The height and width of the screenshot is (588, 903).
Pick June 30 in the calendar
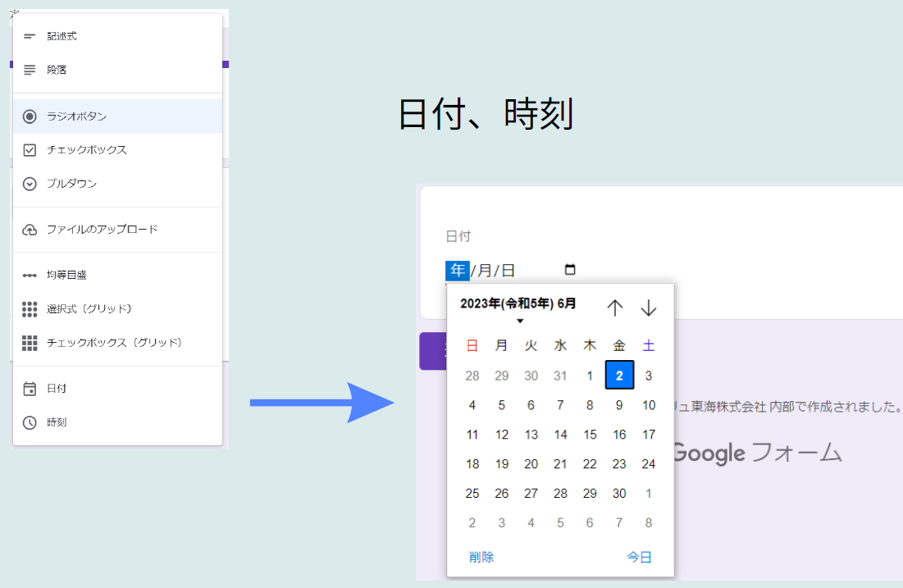tap(619, 493)
